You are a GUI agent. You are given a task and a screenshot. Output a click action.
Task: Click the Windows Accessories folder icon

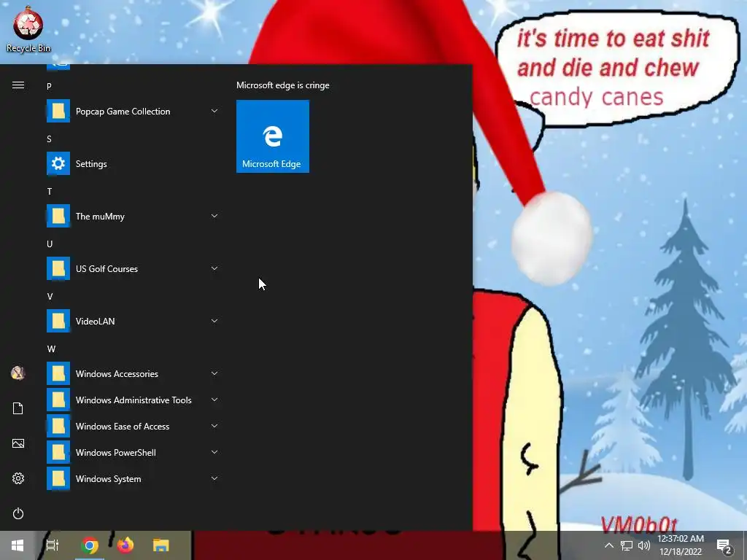[58, 373]
